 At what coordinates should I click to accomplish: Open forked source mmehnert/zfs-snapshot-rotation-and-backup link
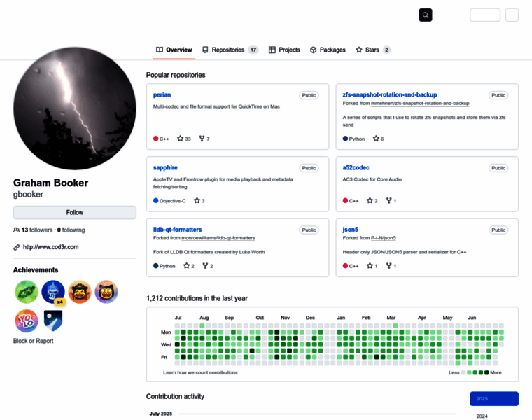coord(420,103)
